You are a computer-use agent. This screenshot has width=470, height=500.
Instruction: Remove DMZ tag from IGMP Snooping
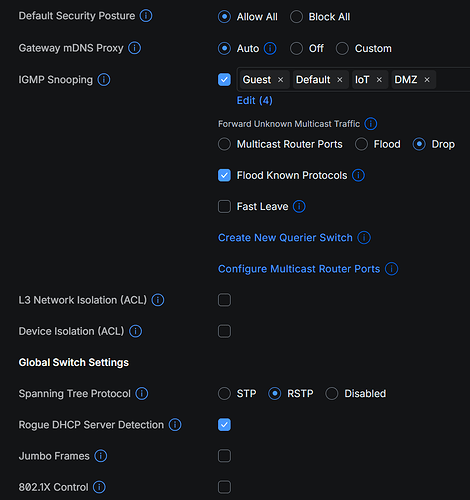coord(427,80)
